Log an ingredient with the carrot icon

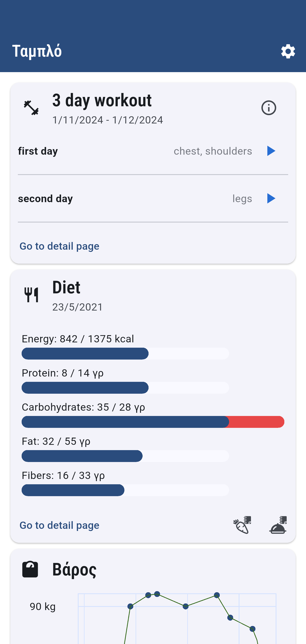(242, 525)
